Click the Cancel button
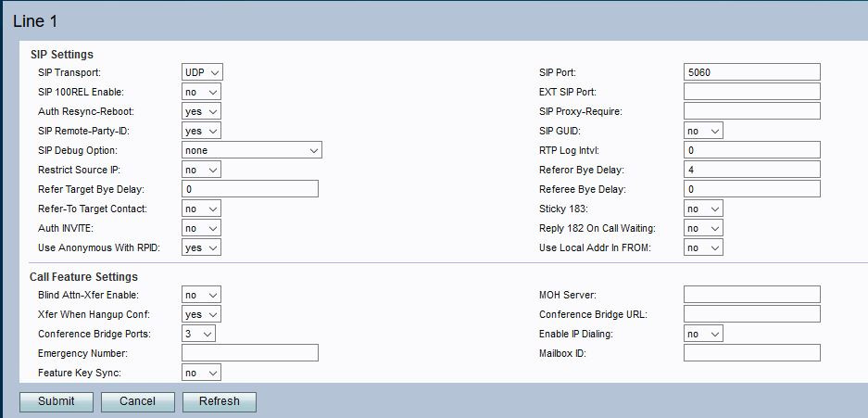The height and width of the screenshot is (418, 868). 137,401
